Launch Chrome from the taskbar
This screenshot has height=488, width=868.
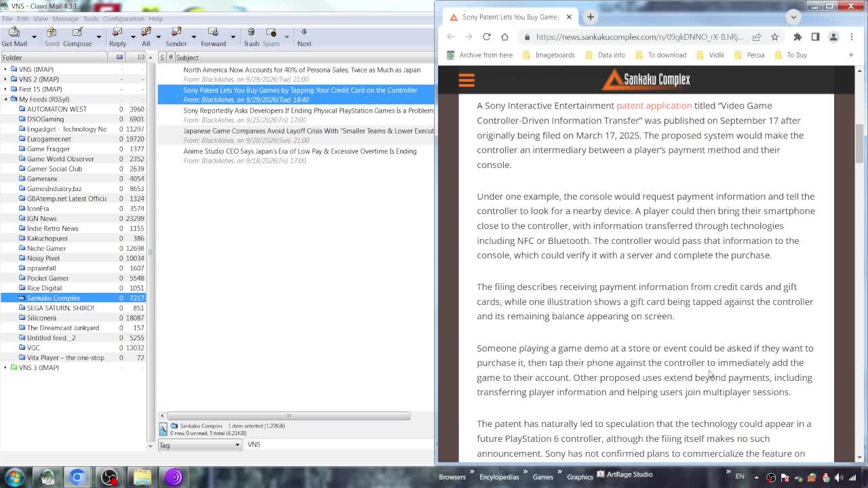click(77, 477)
